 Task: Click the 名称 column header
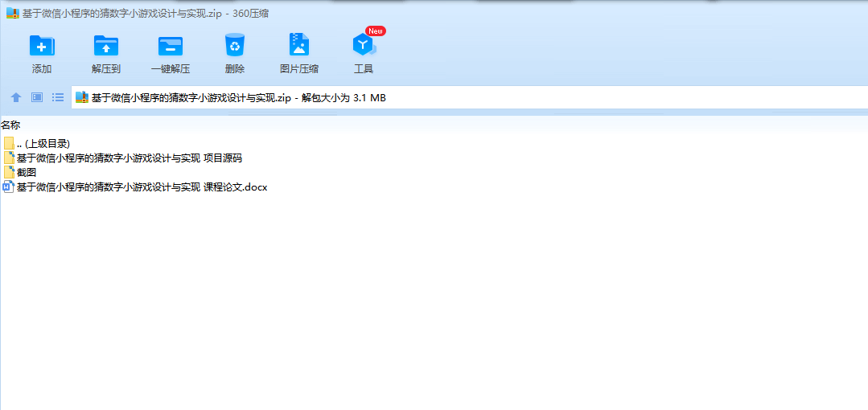click(10, 125)
